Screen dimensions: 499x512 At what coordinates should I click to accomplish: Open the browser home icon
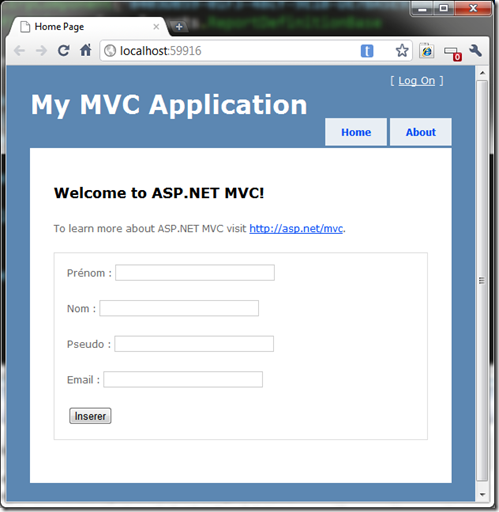pyautogui.click(x=86, y=50)
